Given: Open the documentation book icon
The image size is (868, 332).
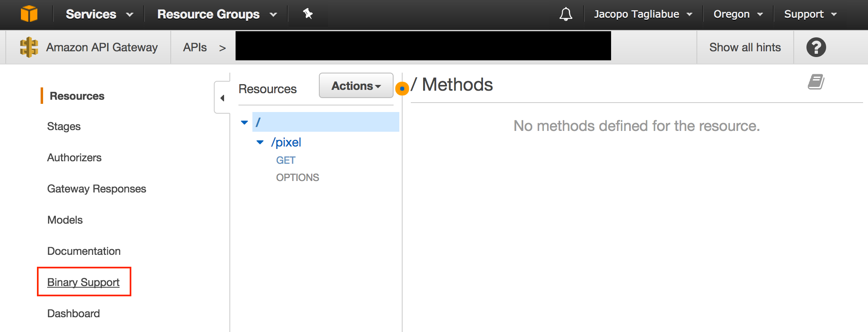Looking at the screenshot, I should (816, 82).
